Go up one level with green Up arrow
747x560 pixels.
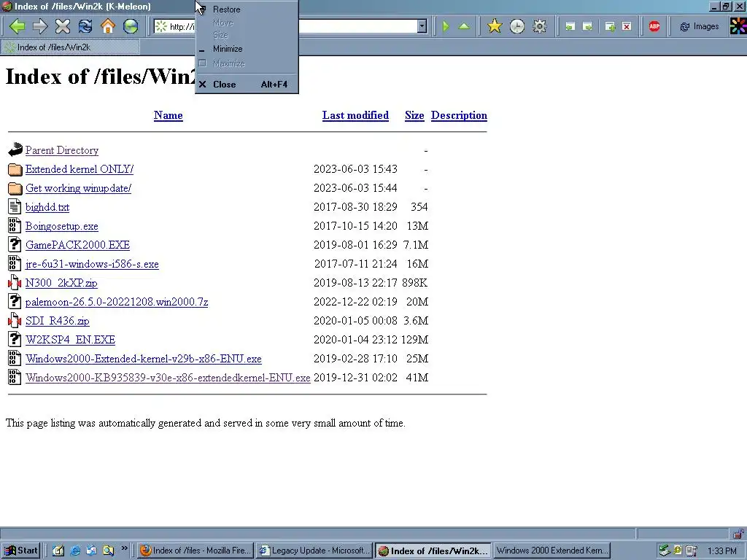pos(463,26)
